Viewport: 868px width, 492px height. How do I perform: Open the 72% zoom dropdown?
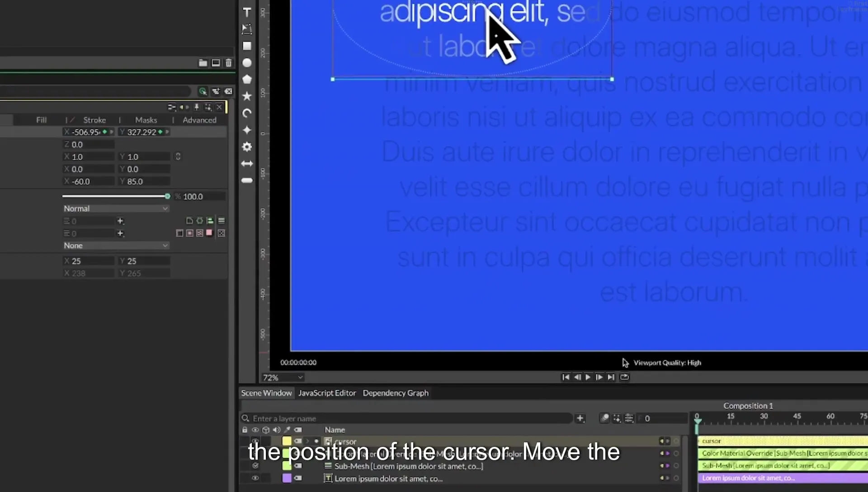pos(283,378)
